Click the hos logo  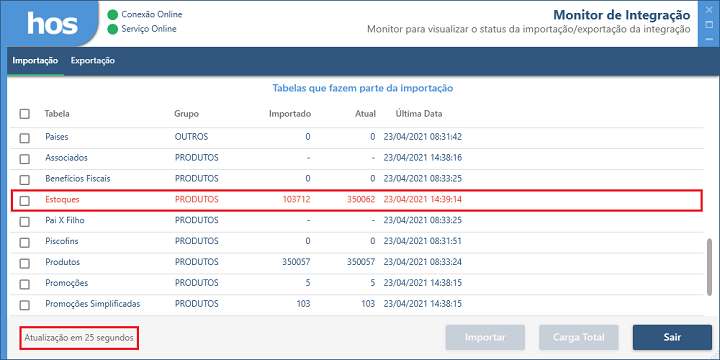click(53, 23)
